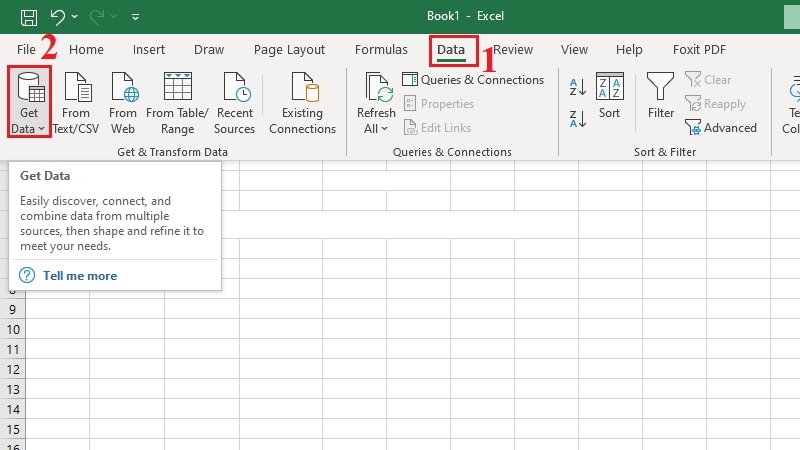The width and height of the screenshot is (800, 450).
Task: Click the Undo arrow icon
Action: [x=57, y=17]
